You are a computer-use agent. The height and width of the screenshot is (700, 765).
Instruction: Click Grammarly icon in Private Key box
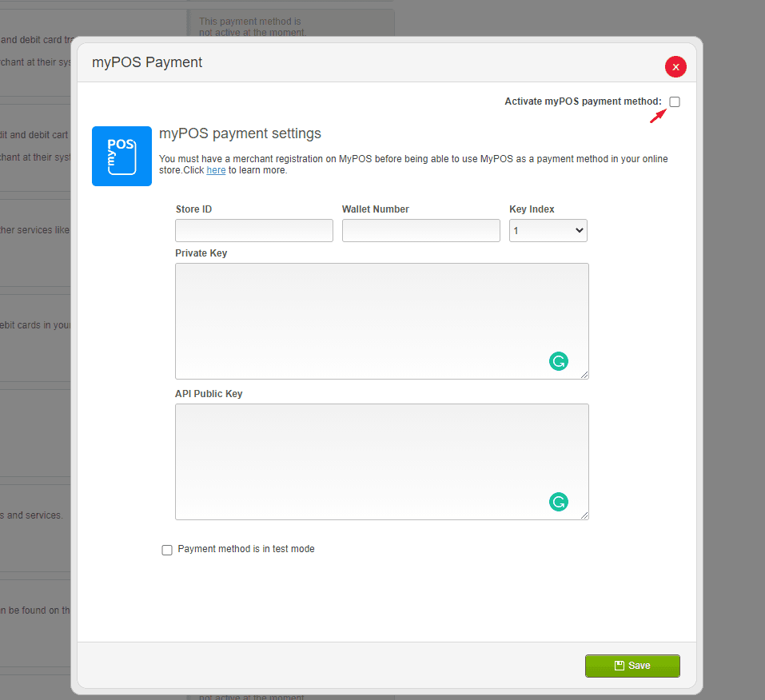point(558,361)
